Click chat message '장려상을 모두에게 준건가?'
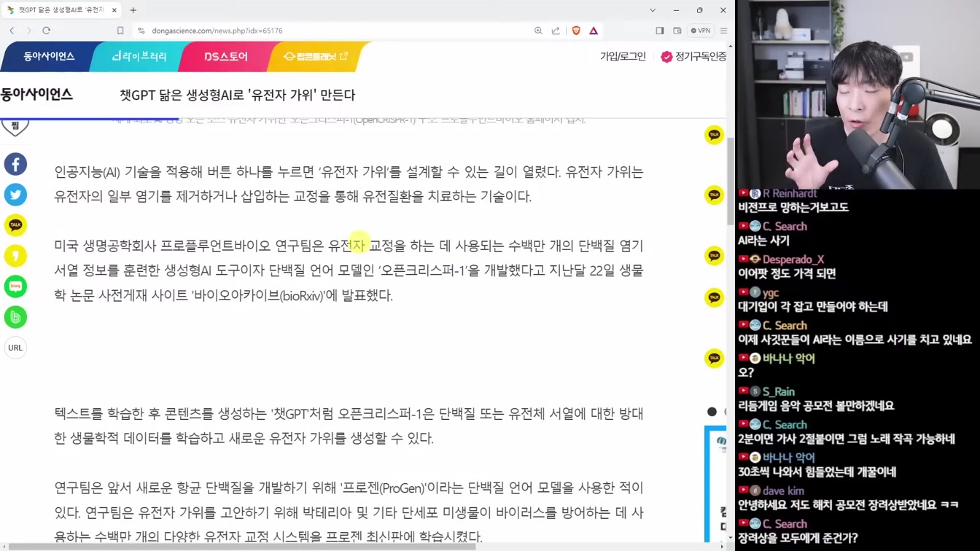Image resolution: width=980 pixels, height=551 pixels. 798,538
